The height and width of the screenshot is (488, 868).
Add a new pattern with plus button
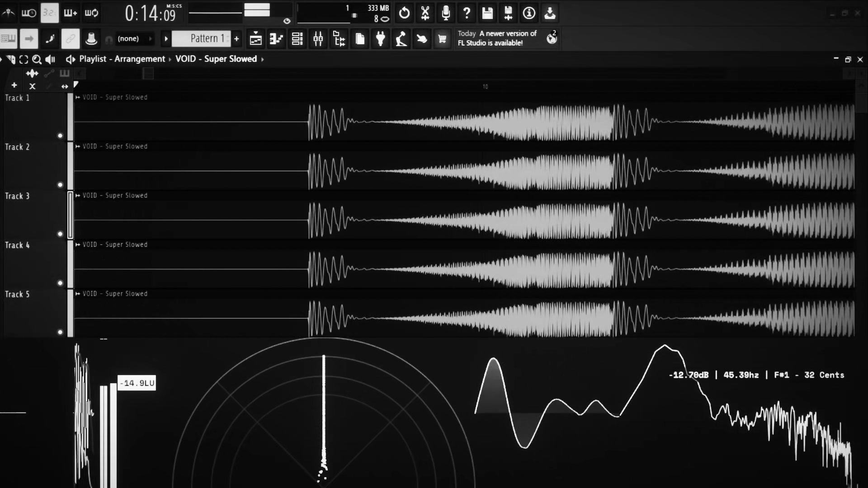(x=236, y=39)
